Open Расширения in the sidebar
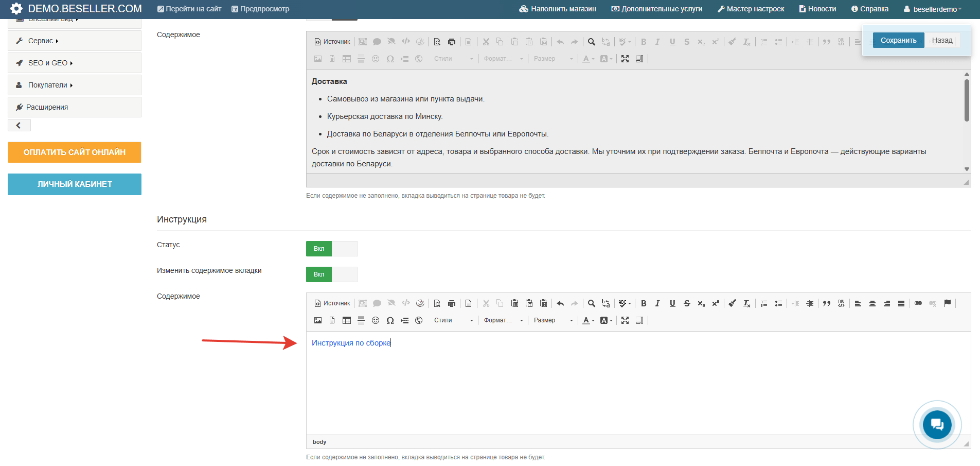Image resolution: width=980 pixels, height=466 pixels. coord(75,107)
